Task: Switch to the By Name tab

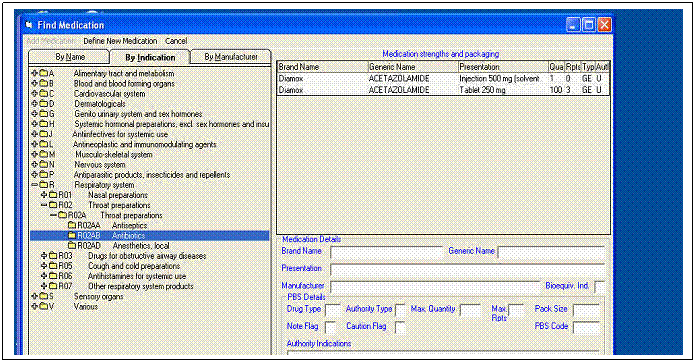Action: (x=69, y=57)
